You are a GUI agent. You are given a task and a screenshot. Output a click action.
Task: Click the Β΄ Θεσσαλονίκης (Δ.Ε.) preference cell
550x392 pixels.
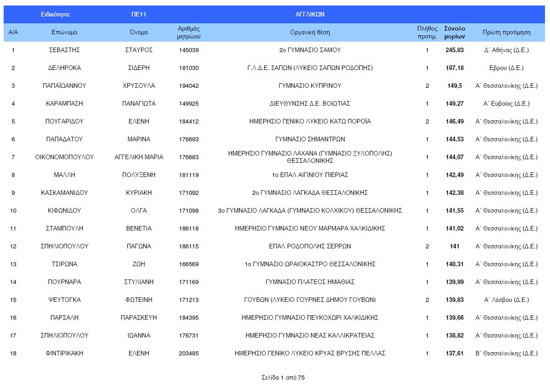pos(507,353)
